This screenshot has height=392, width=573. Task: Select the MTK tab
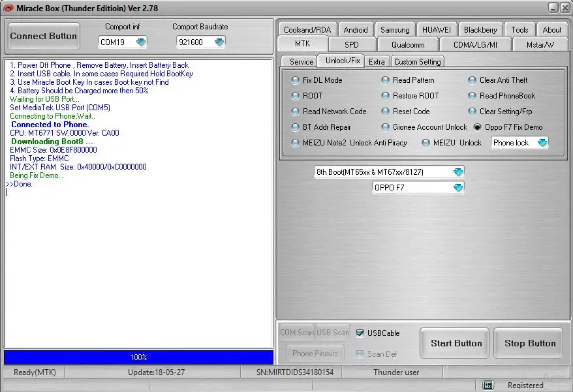click(303, 44)
